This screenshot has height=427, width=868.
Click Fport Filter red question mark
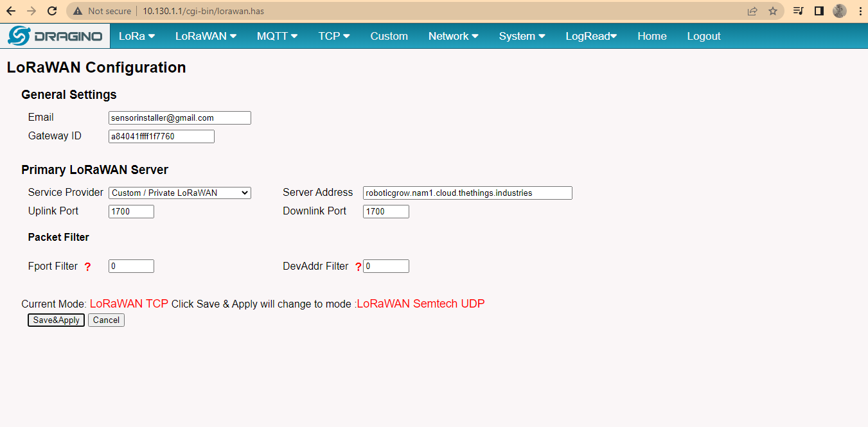88,267
